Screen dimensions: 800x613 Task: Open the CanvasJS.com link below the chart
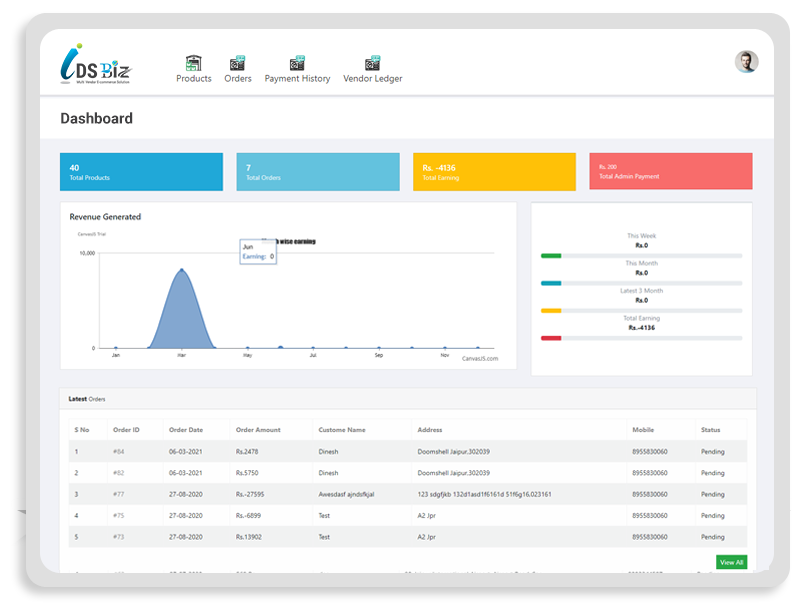[x=480, y=358]
